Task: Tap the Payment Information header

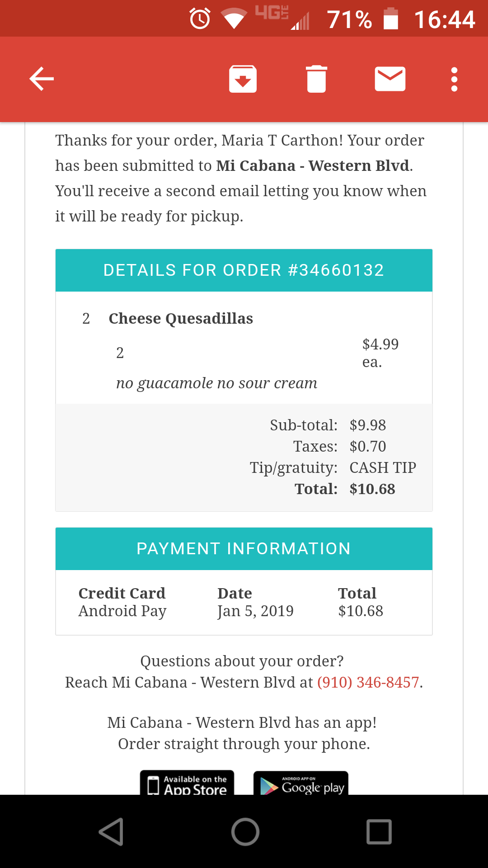Action: pyautogui.click(x=244, y=549)
